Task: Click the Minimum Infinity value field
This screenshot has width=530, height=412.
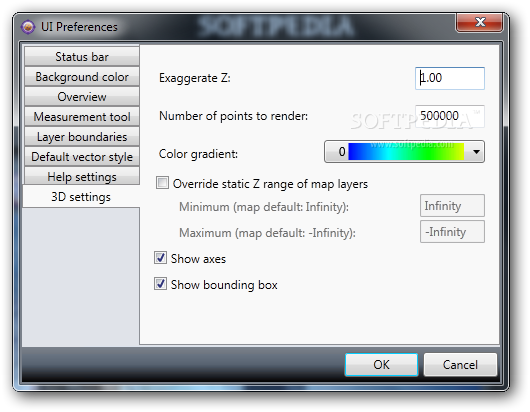Action: tap(452, 205)
